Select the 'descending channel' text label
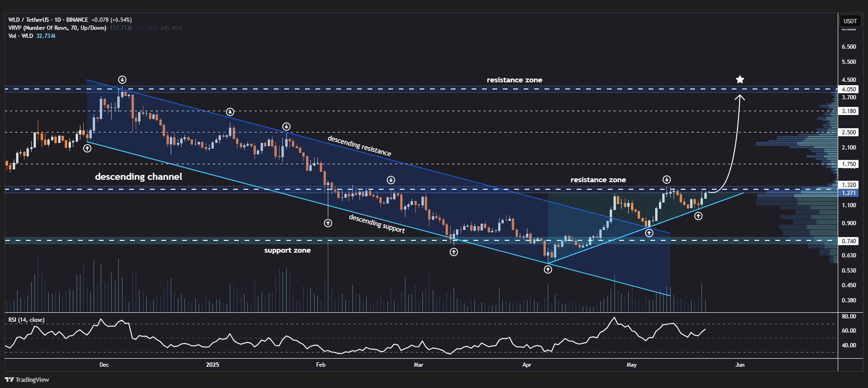The width and height of the screenshot is (868, 388). tap(138, 176)
